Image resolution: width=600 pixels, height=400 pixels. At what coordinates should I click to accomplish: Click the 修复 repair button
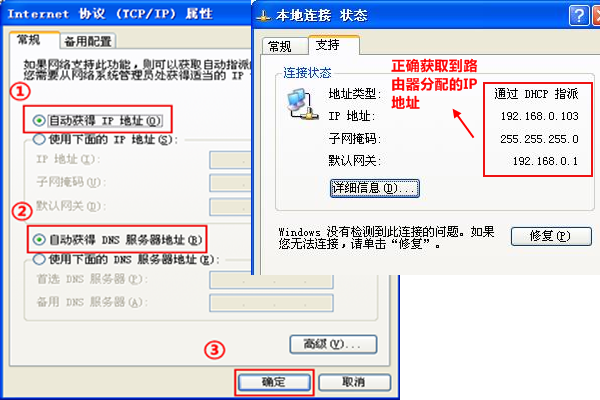pos(551,236)
